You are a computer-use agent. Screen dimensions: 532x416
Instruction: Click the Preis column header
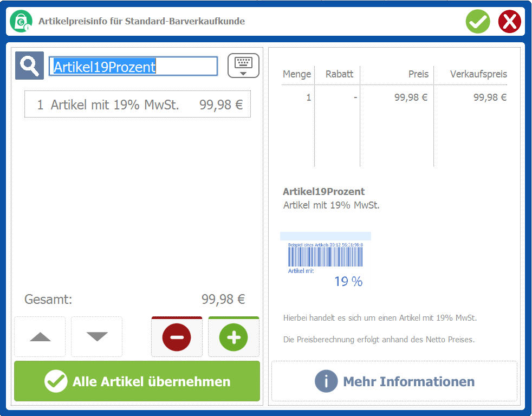[418, 74]
